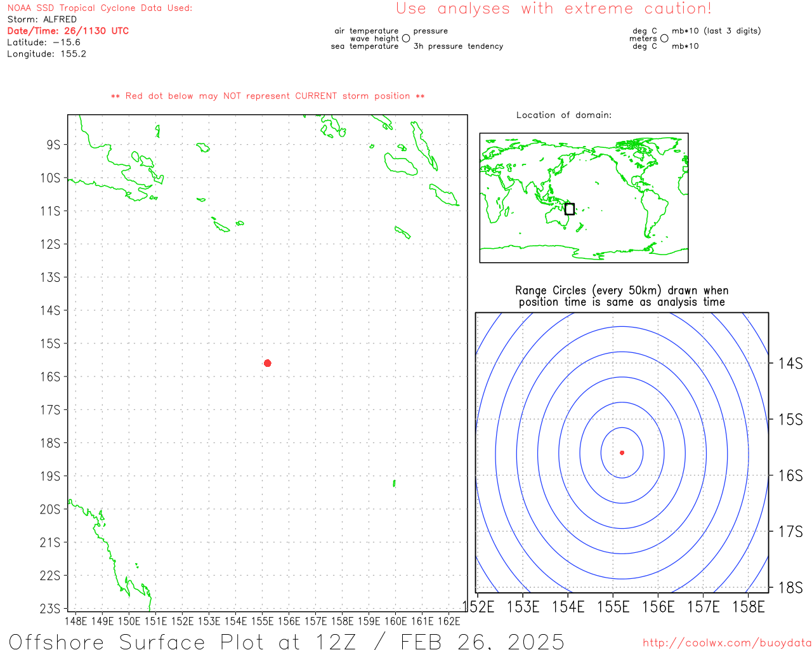812x650 pixels.
Task: Click the 'Latitude: -15.6' text
Action: click(44, 43)
